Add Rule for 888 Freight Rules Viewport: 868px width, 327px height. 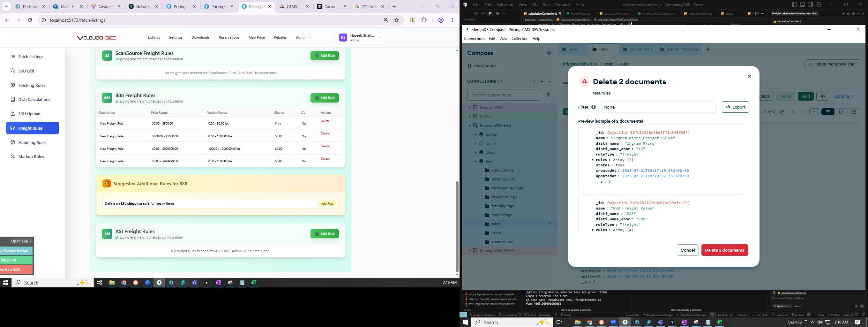[325, 98]
